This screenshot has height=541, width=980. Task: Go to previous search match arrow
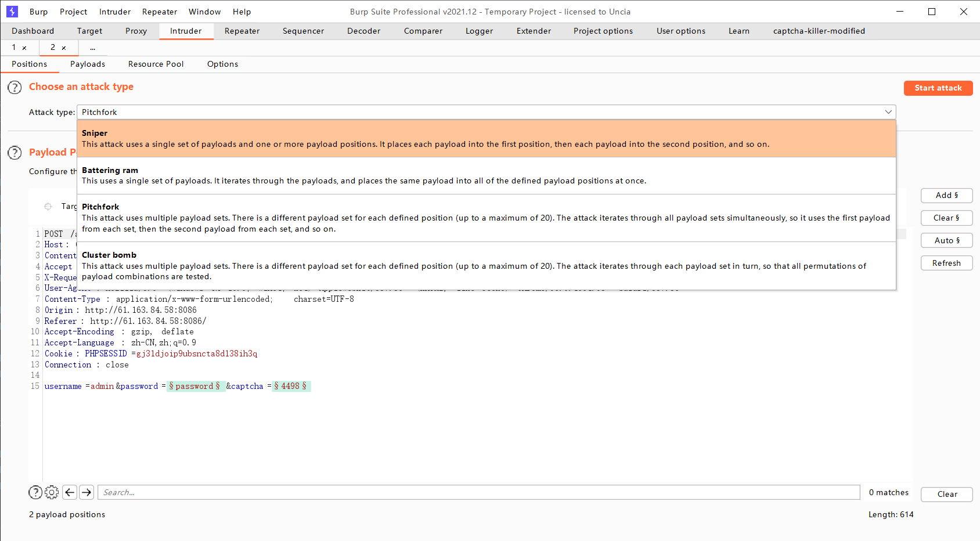[70, 492]
